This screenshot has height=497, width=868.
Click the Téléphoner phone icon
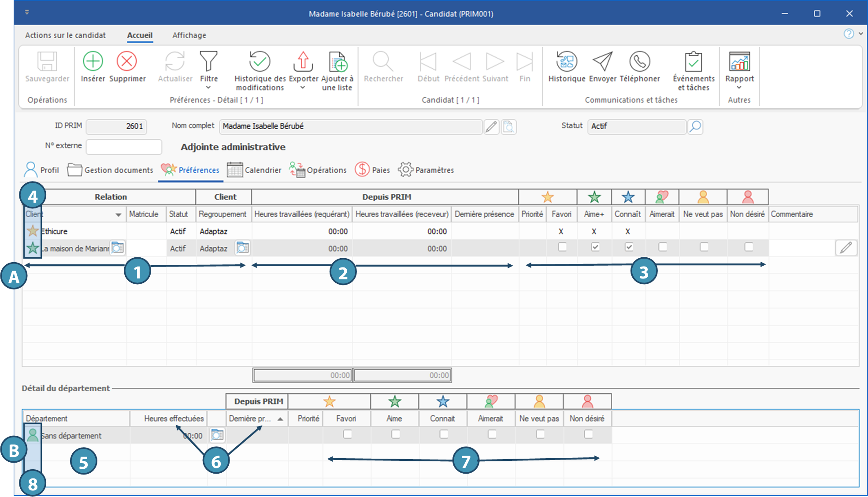pyautogui.click(x=639, y=62)
